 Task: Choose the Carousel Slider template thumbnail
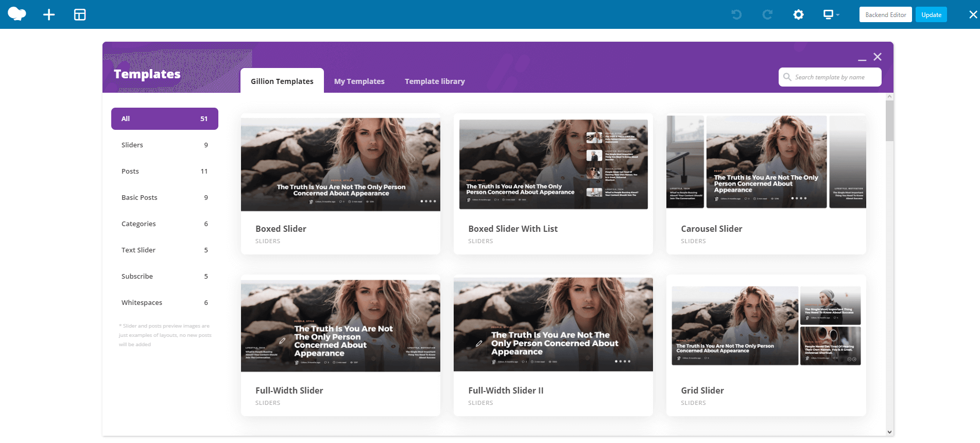pyautogui.click(x=766, y=162)
